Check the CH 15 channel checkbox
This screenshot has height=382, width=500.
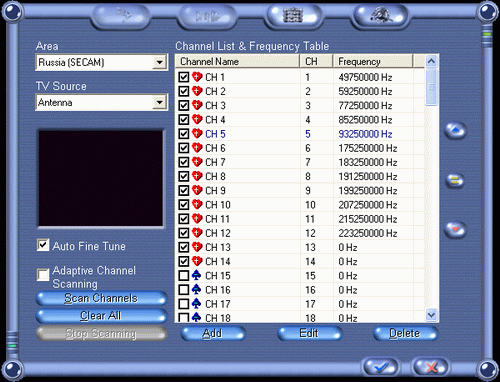[x=184, y=276]
